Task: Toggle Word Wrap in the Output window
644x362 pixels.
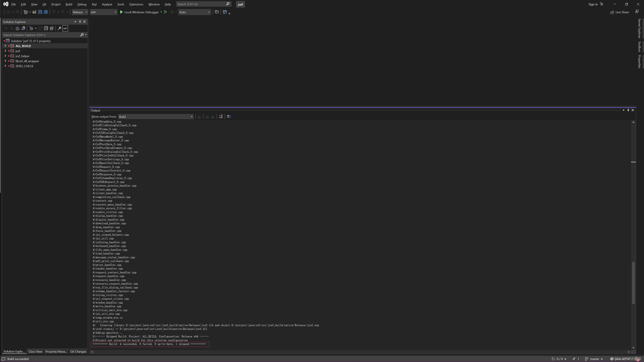Action: pos(229,116)
